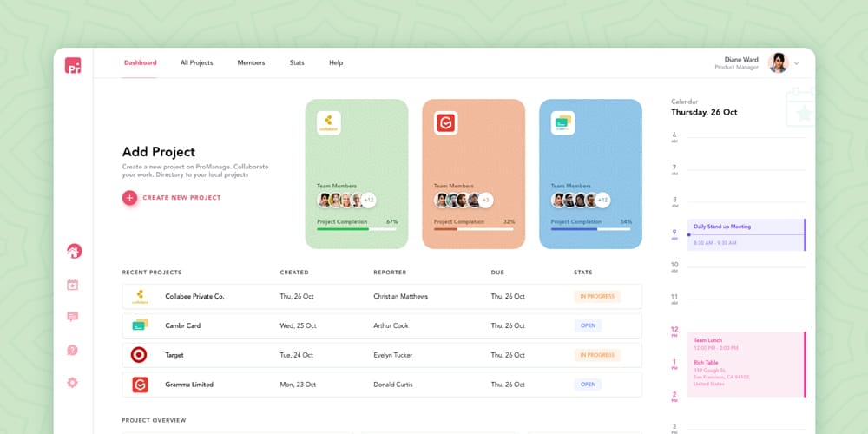Click CREATED column header
Image resolution: width=868 pixels, height=434 pixels.
click(294, 273)
